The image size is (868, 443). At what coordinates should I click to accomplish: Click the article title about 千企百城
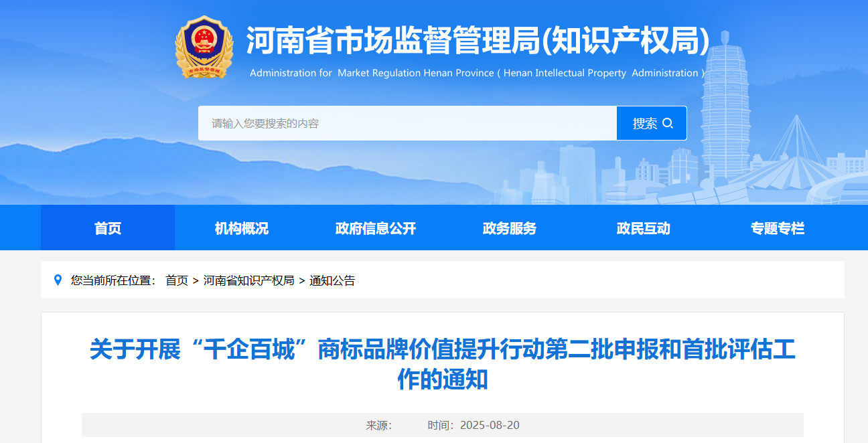443,365
